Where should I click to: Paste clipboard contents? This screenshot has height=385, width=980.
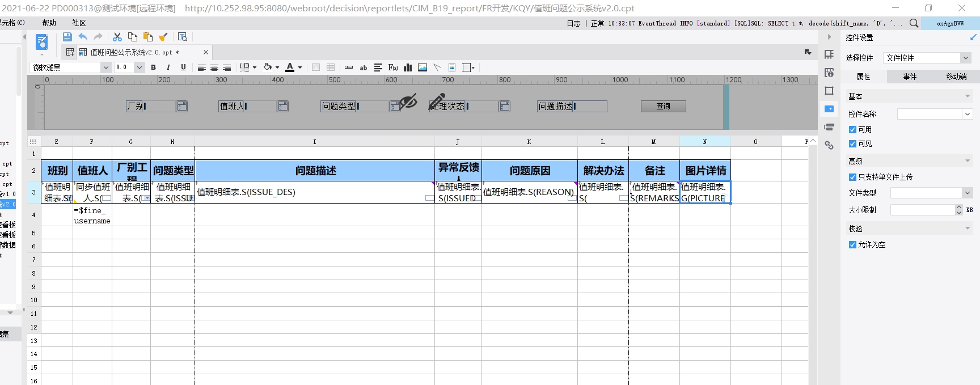pos(148,37)
